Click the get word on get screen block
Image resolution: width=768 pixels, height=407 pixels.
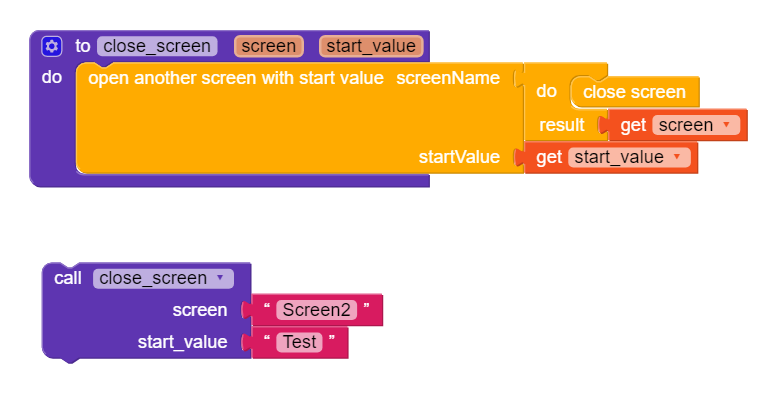(x=633, y=125)
